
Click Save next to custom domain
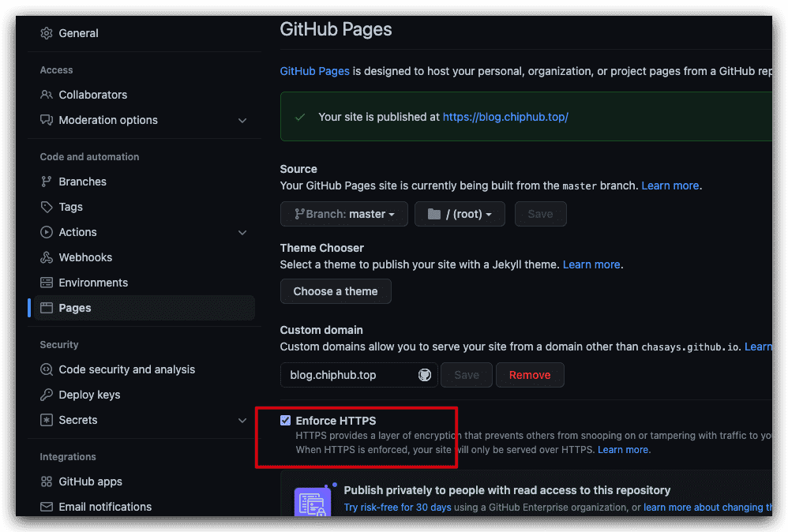pyautogui.click(x=467, y=375)
